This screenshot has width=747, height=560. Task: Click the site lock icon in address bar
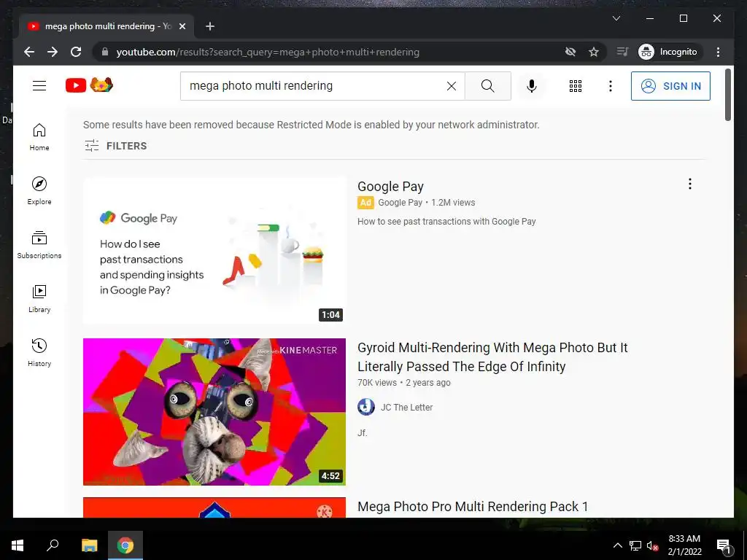click(x=105, y=52)
